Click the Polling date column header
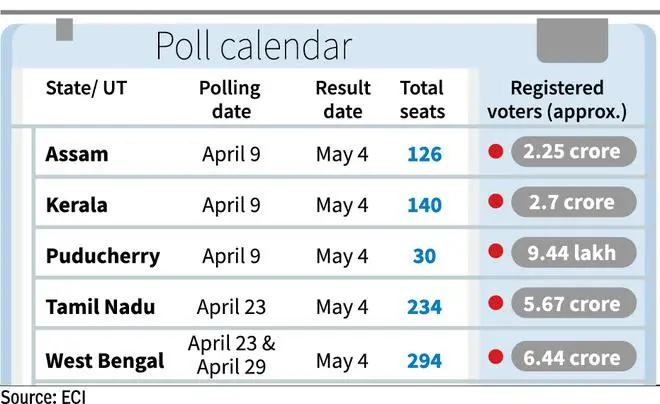The height and width of the screenshot is (404, 660). click(x=231, y=98)
